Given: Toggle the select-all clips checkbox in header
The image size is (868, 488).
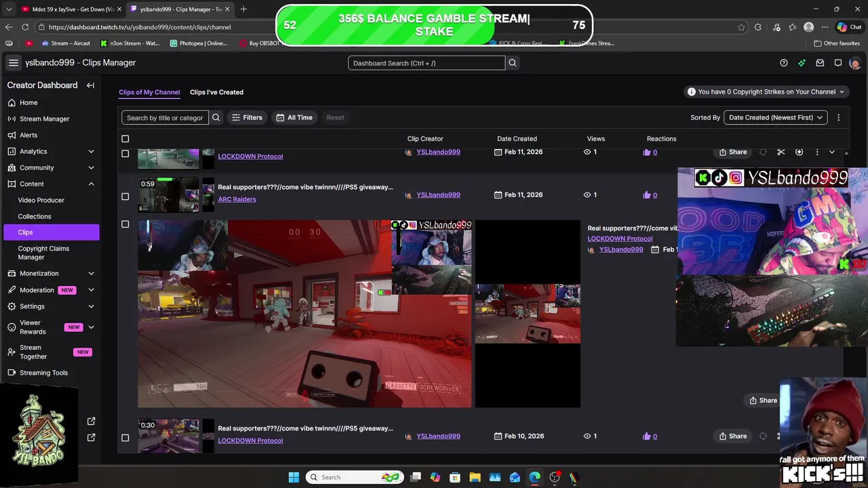Looking at the screenshot, I should [x=125, y=139].
